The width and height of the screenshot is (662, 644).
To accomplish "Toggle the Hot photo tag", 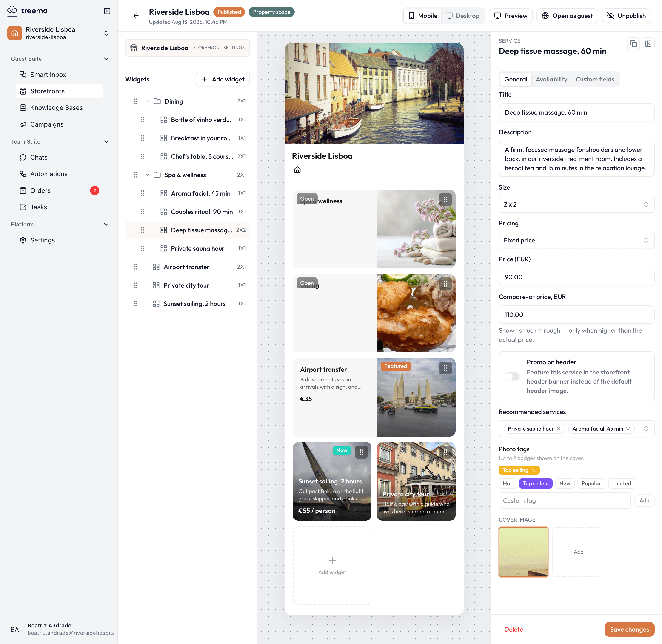I will (x=507, y=483).
